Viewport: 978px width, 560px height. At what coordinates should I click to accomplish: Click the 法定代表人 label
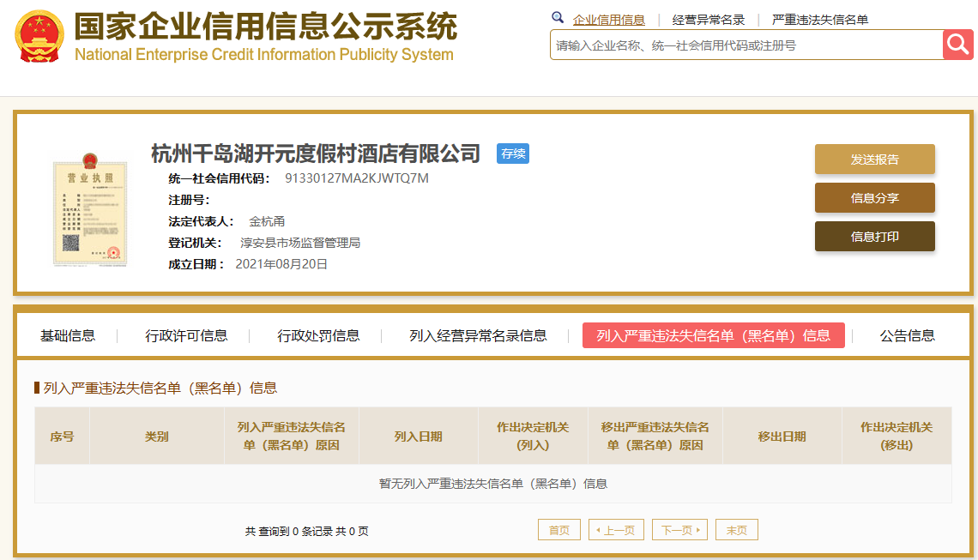201,221
